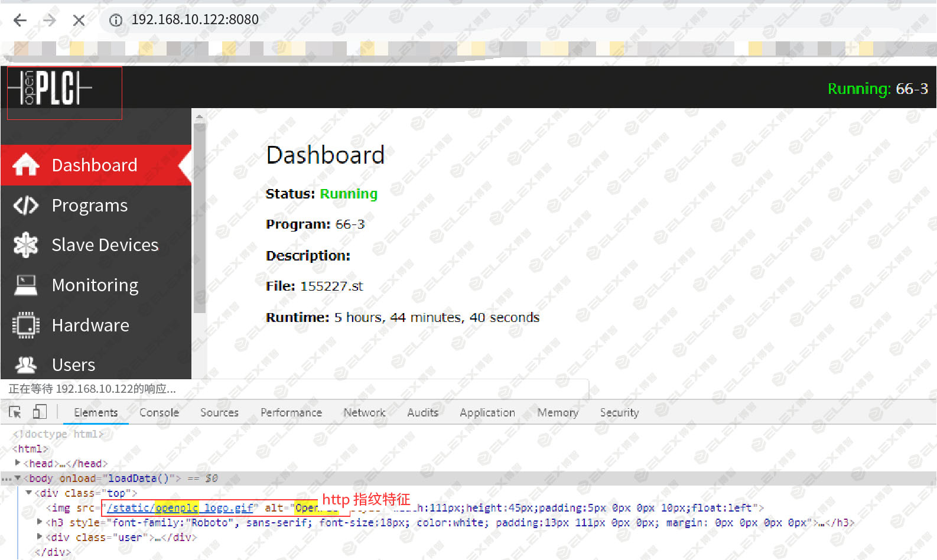Screen dimensions: 937x560
Task: Open the Dashboard home icon
Action: coord(26,165)
